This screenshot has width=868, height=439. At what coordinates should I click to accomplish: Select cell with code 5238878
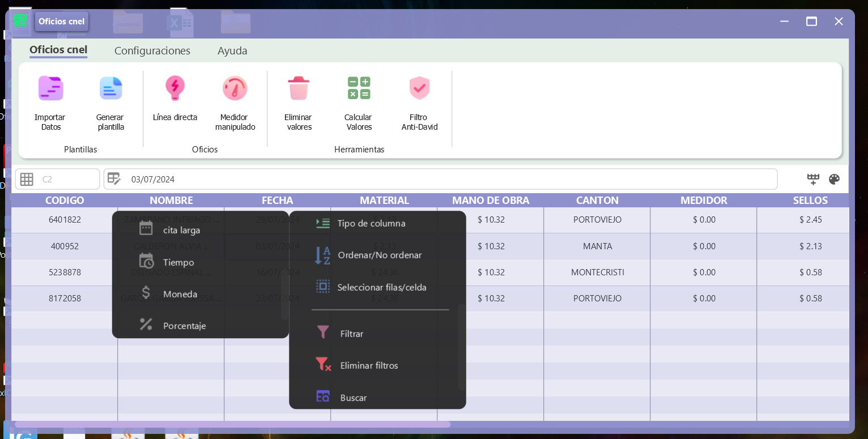(65, 272)
